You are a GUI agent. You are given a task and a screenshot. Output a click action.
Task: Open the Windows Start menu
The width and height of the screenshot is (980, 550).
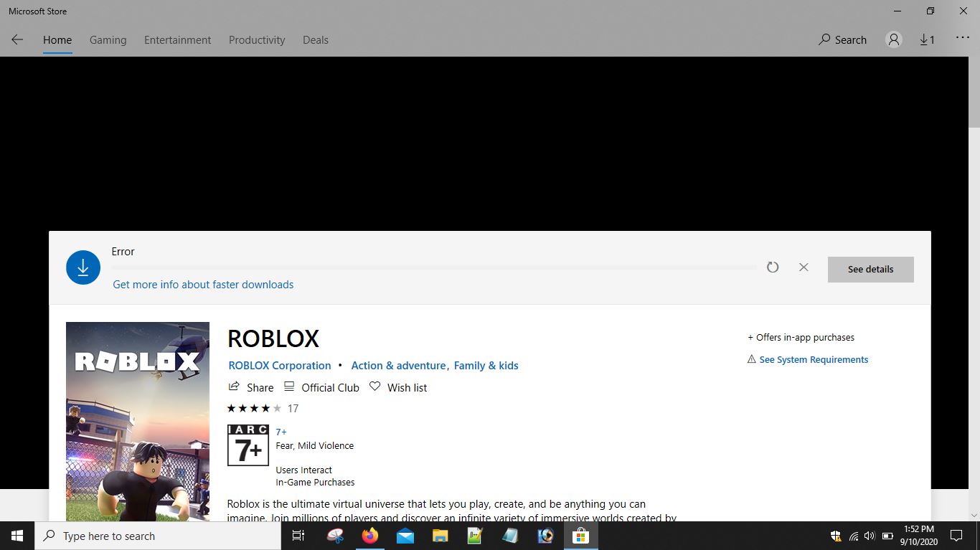(17, 536)
